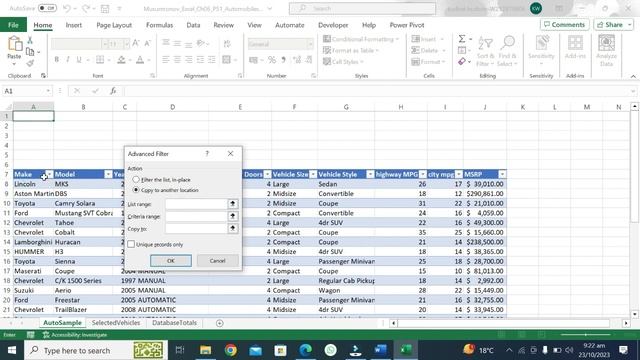Open the Doors column filter dropdown
This screenshot has width=640, height=360.
[267, 174]
